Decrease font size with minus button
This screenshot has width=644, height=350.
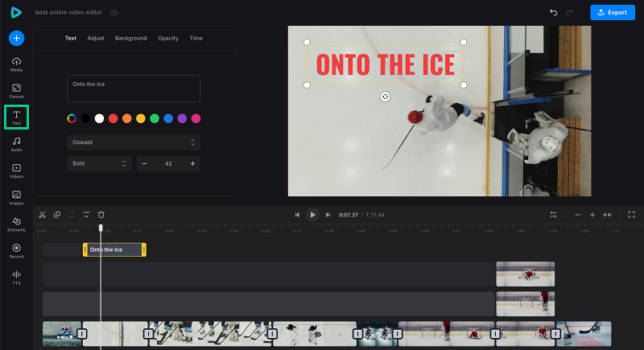[x=144, y=163]
